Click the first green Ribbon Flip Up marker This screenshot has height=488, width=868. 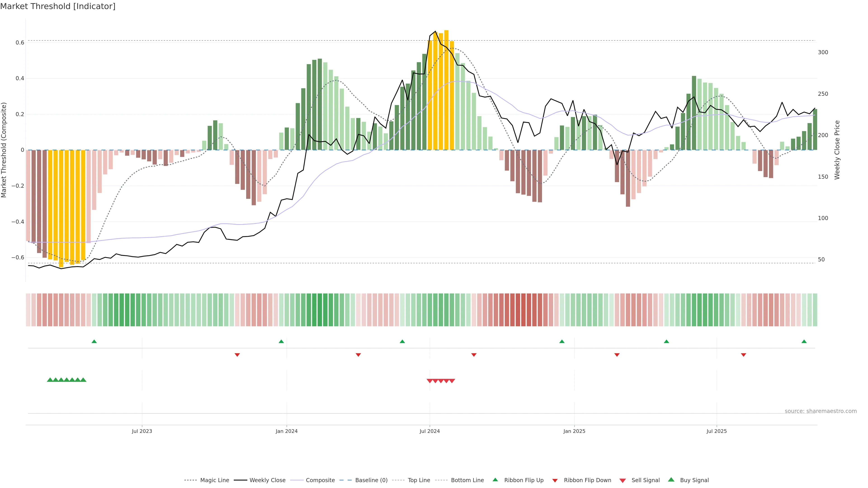coord(94,342)
